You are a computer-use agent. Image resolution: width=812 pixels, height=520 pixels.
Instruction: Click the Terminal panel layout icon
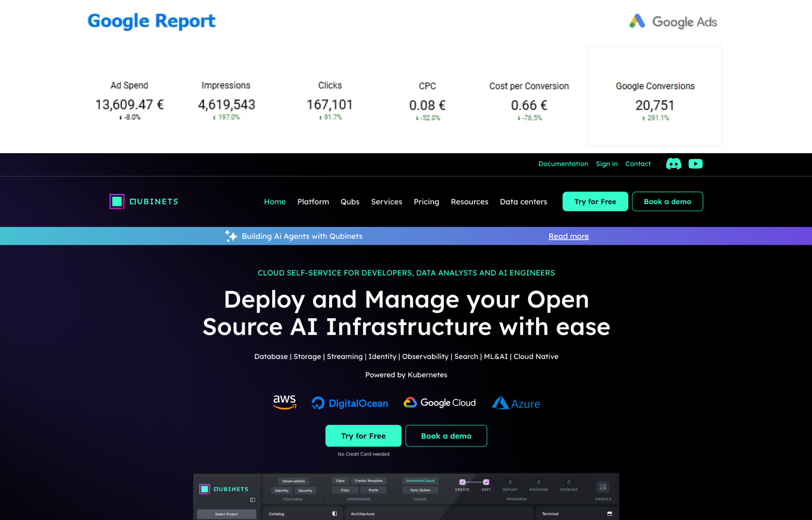(610, 513)
